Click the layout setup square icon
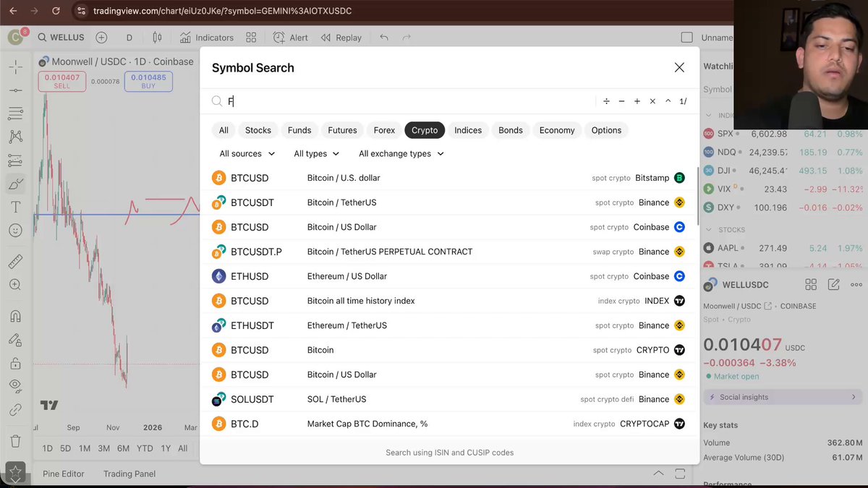This screenshot has width=868, height=488. click(x=686, y=38)
